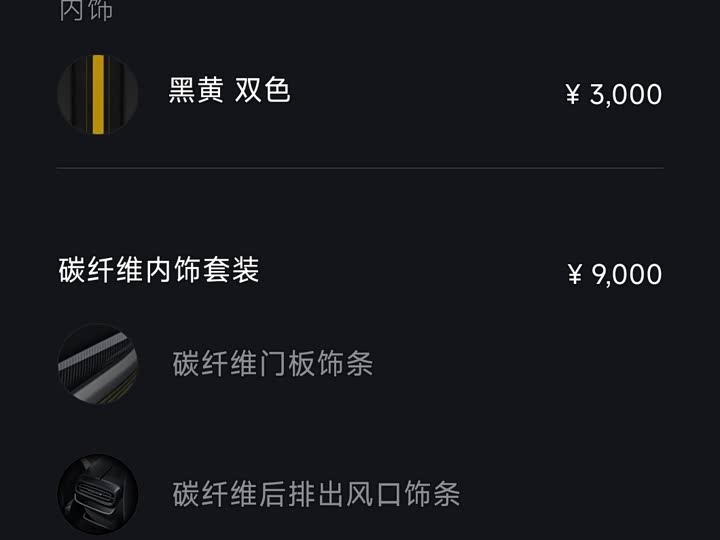Tap the divider line below the interior option

360,168
